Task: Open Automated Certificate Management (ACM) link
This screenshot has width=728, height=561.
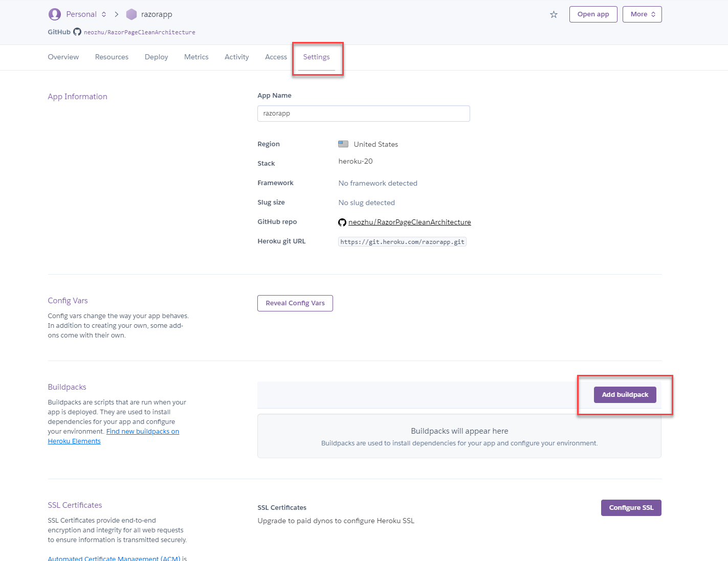Action: pyautogui.click(x=114, y=558)
